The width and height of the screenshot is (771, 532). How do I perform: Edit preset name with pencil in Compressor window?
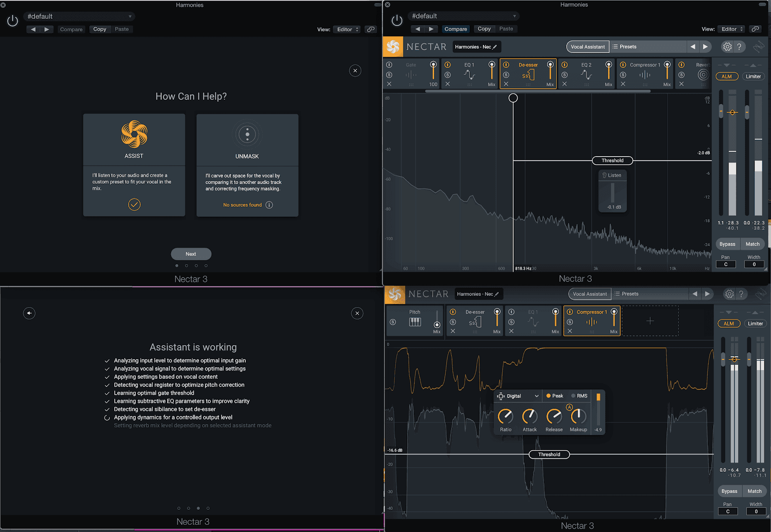[x=497, y=294]
